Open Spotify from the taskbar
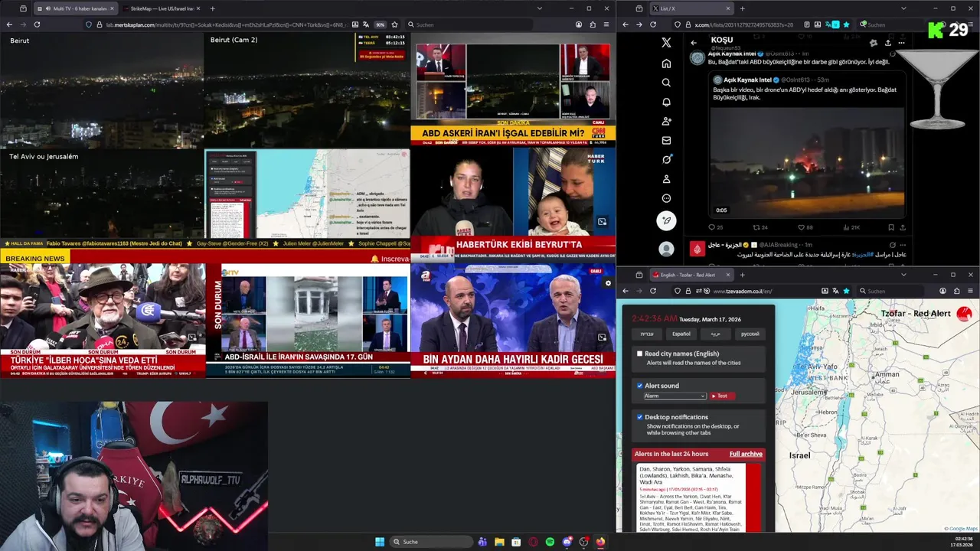The image size is (980, 551). point(550,542)
